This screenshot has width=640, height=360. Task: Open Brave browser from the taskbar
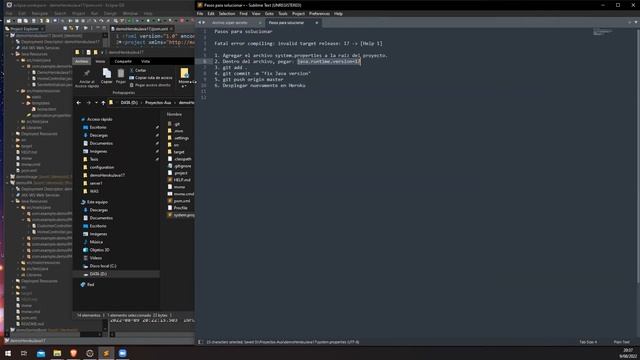coord(73,353)
